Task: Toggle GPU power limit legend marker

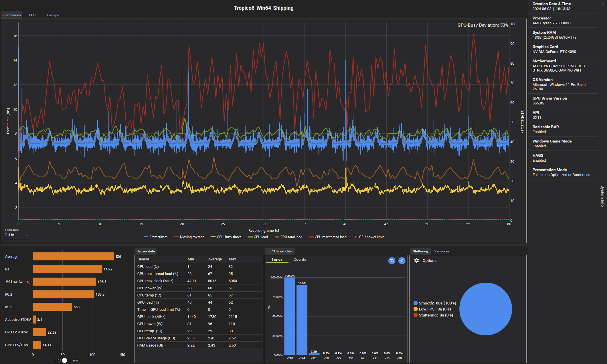Action: [x=355, y=237]
